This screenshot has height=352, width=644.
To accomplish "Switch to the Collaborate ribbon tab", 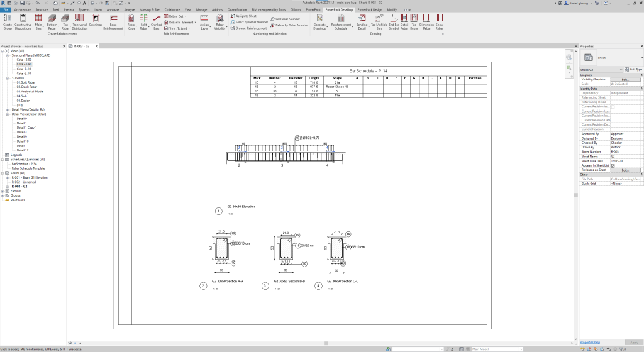I will (x=172, y=9).
